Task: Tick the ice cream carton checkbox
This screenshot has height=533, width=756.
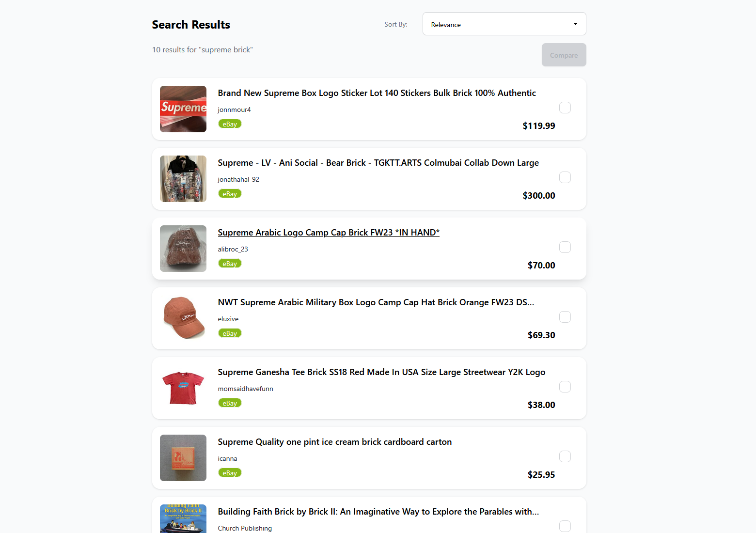Action: coord(565,456)
